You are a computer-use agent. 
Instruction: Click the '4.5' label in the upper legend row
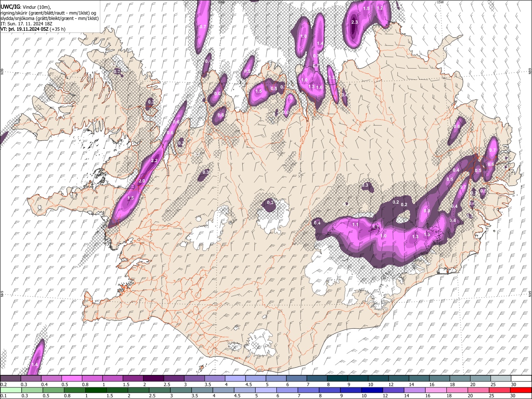(x=249, y=384)
